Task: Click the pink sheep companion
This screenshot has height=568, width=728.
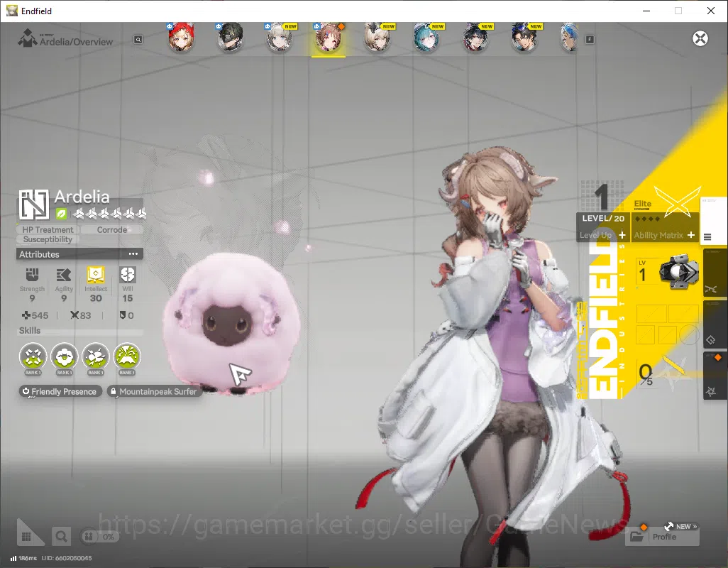Action: tap(231, 324)
